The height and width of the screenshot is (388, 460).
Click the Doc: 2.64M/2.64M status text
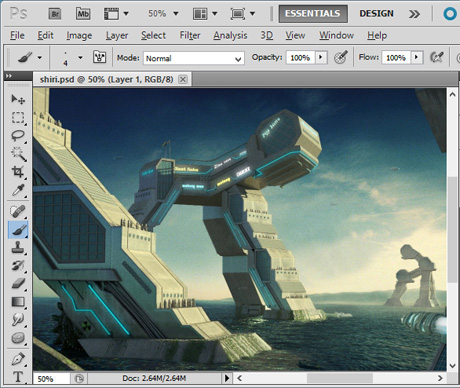tap(154, 379)
